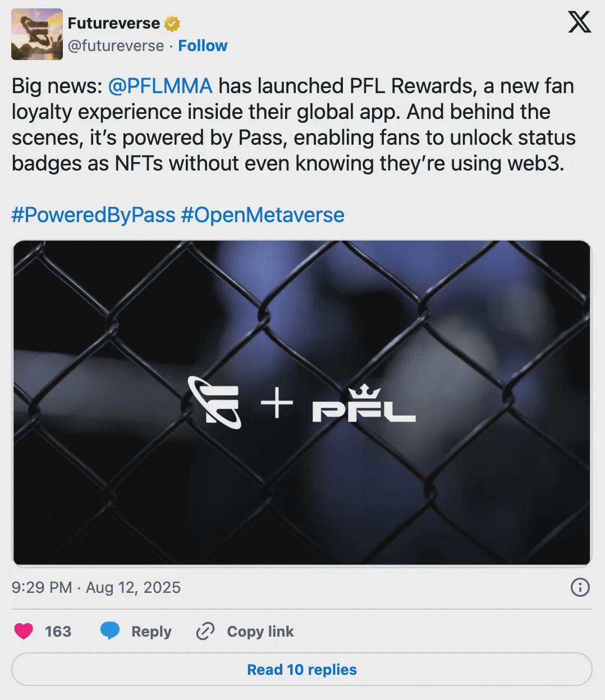This screenshot has height=700, width=605.
Task: Click the heart like icon
Action: tap(24, 631)
